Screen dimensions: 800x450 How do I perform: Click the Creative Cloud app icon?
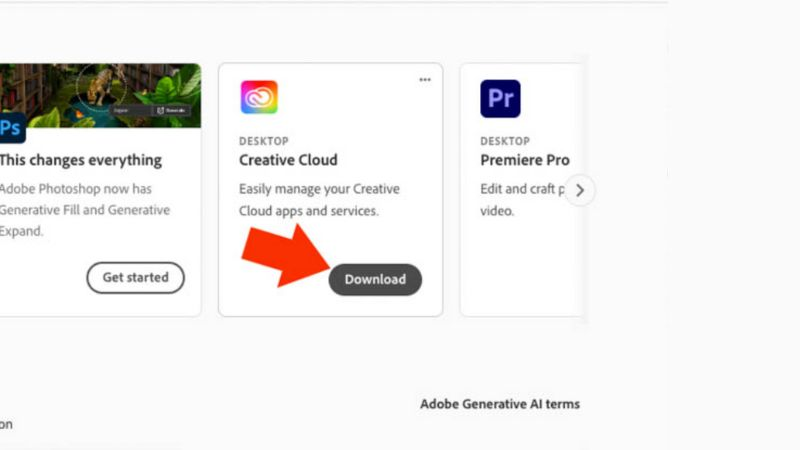click(x=259, y=97)
